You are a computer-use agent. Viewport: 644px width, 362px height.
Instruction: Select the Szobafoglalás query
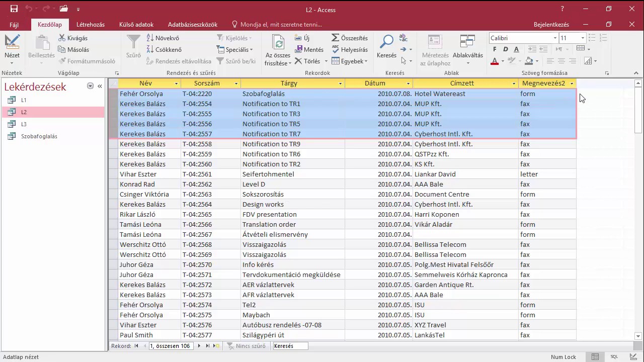pos(53,136)
